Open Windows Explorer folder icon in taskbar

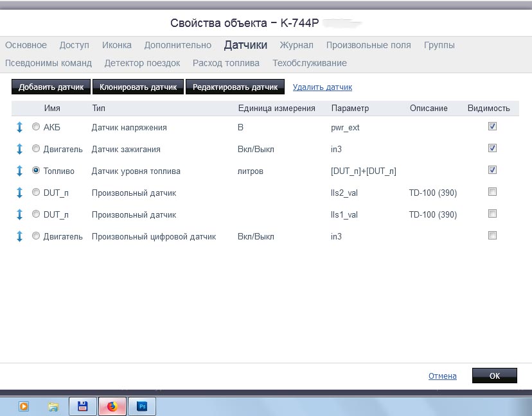coord(53,406)
